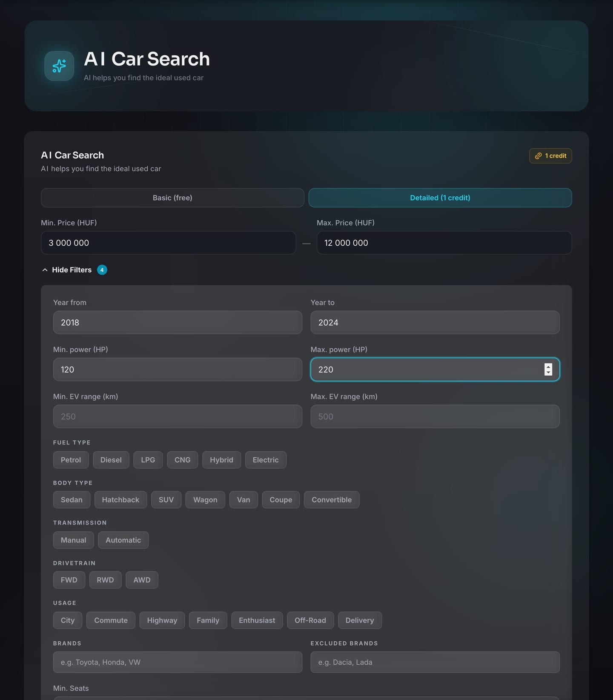The image size is (613, 700).
Task: Click the Hide Filters chevron icon
Action: pos(45,270)
